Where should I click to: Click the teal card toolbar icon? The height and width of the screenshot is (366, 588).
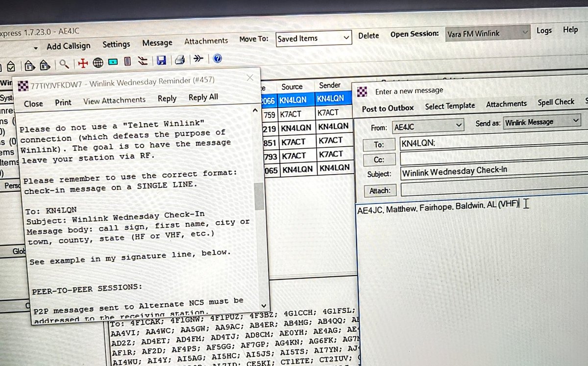(x=113, y=62)
